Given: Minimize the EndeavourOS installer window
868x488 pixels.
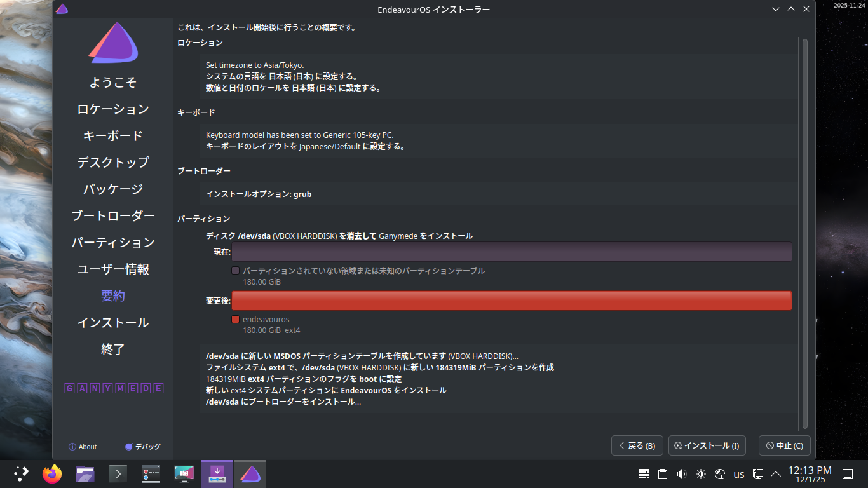Looking at the screenshot, I should tap(776, 9).
